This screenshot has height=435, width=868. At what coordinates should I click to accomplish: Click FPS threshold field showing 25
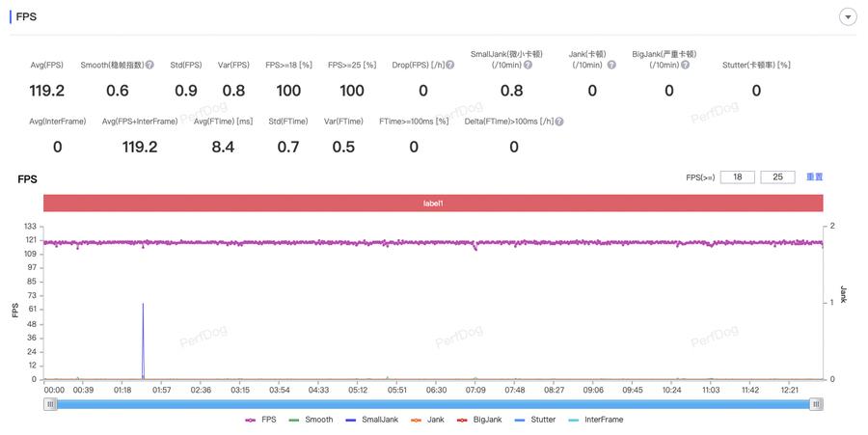coord(777,177)
